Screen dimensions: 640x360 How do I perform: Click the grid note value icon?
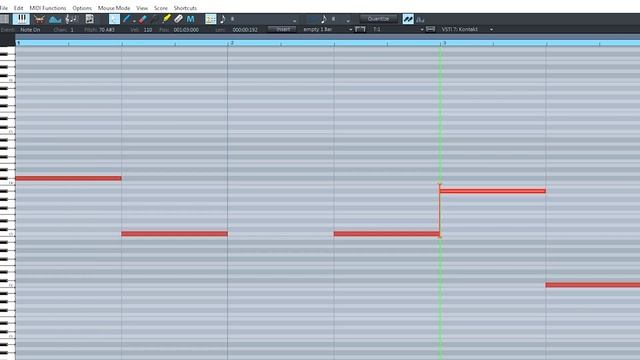coord(222,19)
